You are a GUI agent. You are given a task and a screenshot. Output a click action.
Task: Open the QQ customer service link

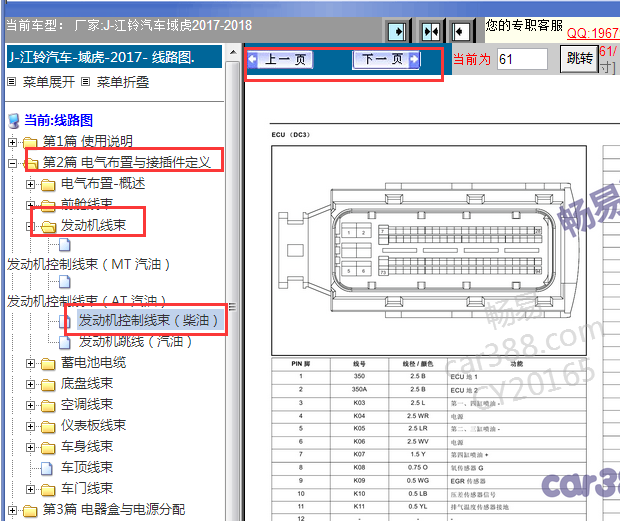(593, 33)
